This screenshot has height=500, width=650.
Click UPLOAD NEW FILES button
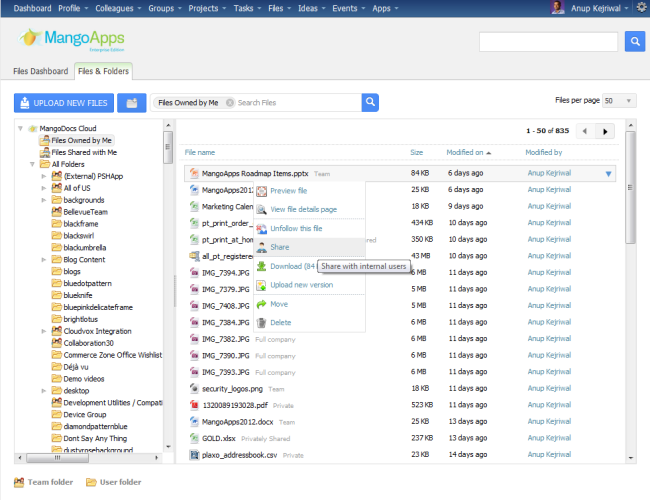(x=64, y=103)
